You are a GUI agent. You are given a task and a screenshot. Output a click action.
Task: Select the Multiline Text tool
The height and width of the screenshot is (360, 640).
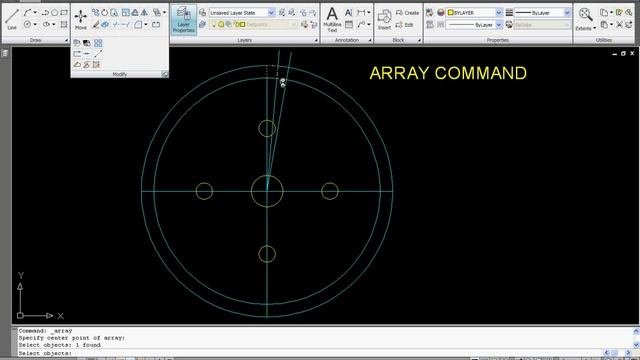(x=332, y=19)
